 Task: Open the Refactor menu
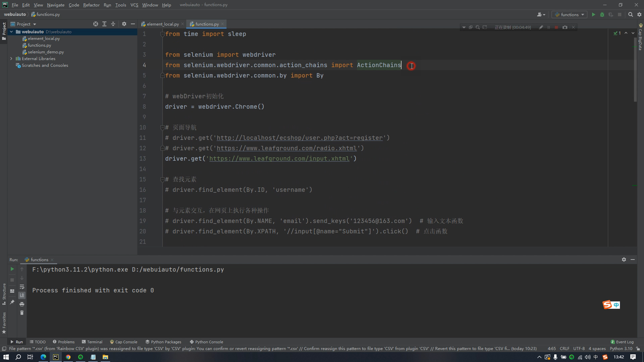(91, 5)
